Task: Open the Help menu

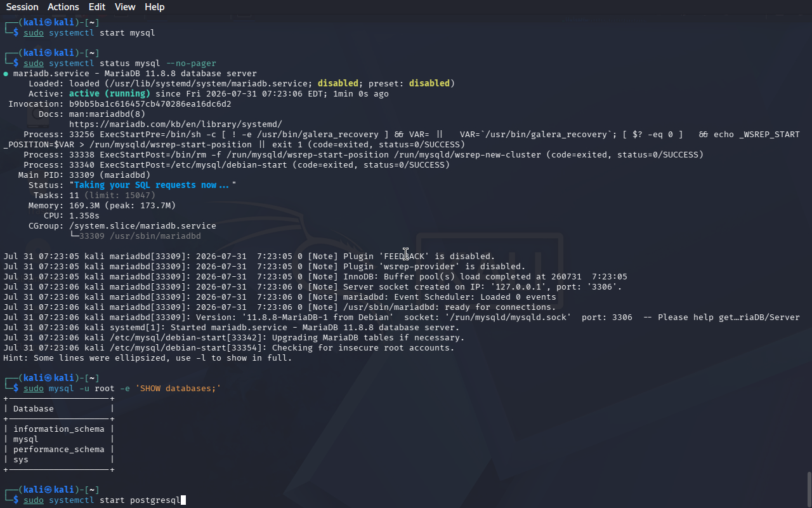Action: [154, 7]
